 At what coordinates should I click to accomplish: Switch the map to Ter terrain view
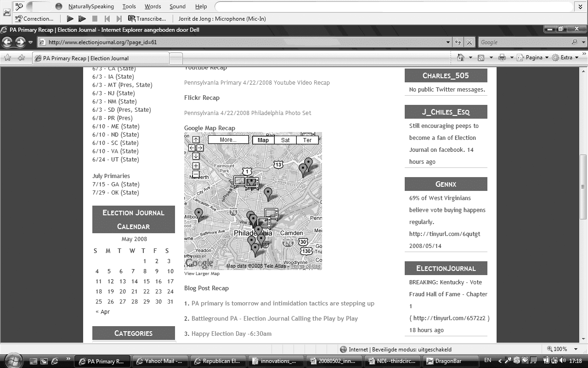(307, 140)
